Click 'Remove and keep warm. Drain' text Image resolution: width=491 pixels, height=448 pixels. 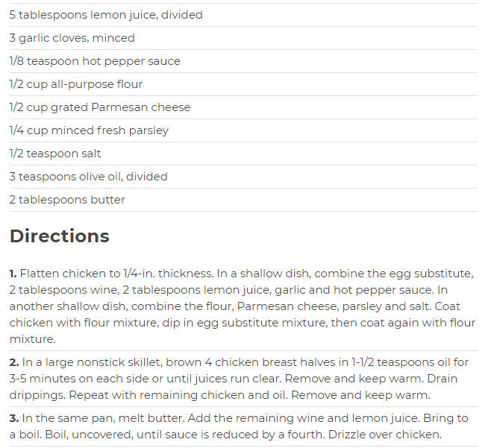[x=371, y=379]
